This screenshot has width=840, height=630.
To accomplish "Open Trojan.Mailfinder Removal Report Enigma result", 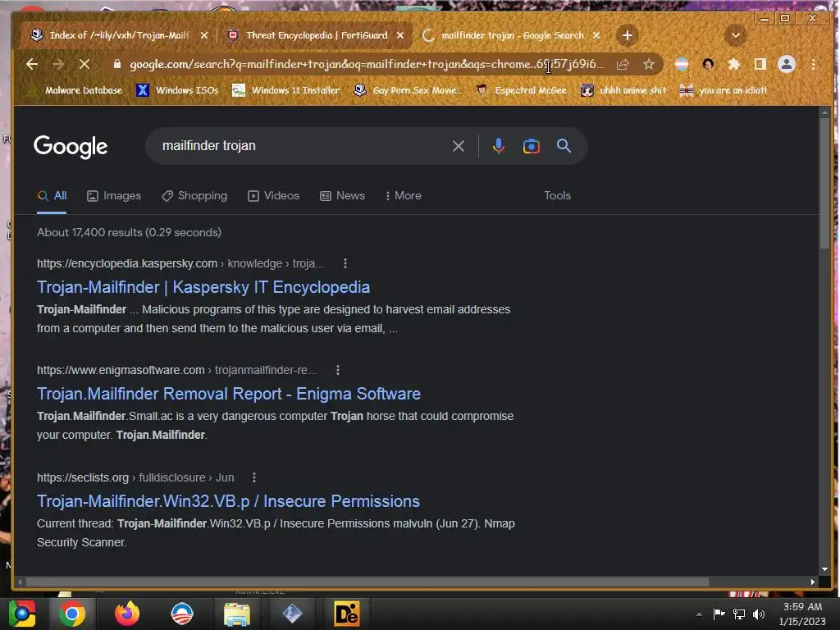I will [x=229, y=394].
